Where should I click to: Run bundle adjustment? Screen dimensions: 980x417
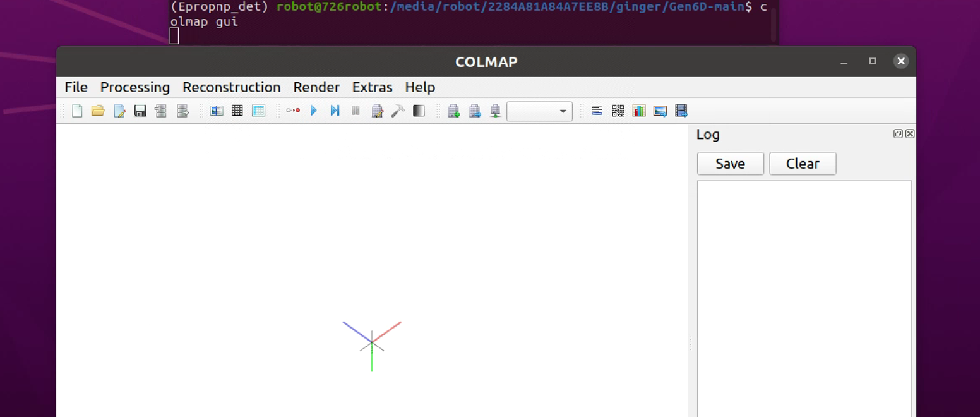[398, 111]
